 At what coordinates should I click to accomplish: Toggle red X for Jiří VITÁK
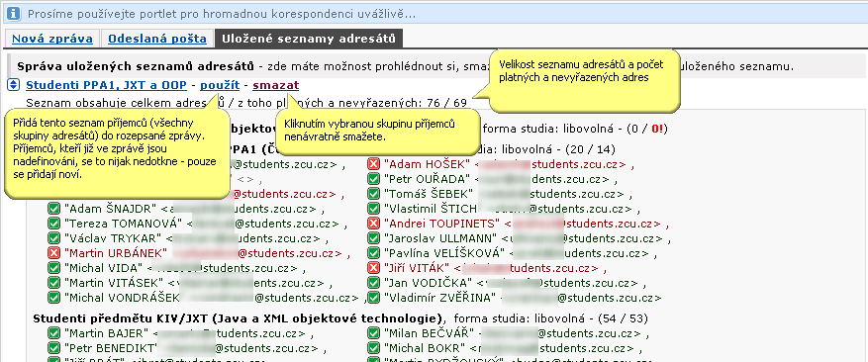(374, 268)
